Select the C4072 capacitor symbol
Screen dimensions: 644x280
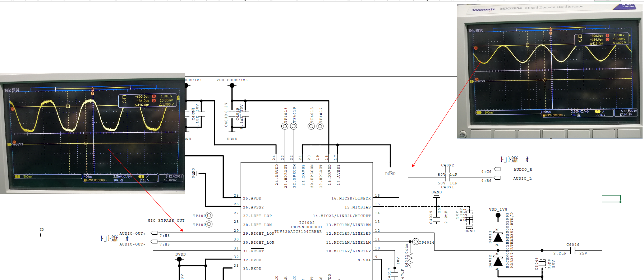(448, 169)
